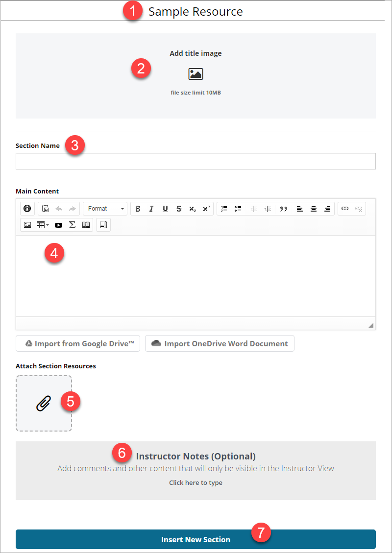This screenshot has width=392, height=553.
Task: Toggle italic formatting
Action: coord(151,209)
